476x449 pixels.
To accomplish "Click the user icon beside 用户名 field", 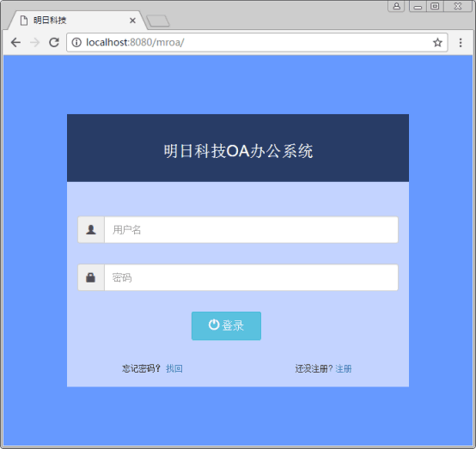I will click(91, 230).
